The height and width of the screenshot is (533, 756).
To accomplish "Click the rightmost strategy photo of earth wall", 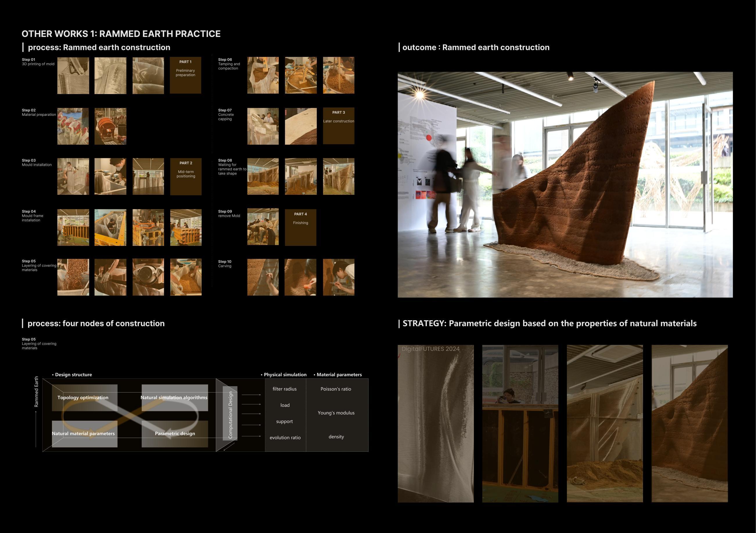I will click(689, 423).
